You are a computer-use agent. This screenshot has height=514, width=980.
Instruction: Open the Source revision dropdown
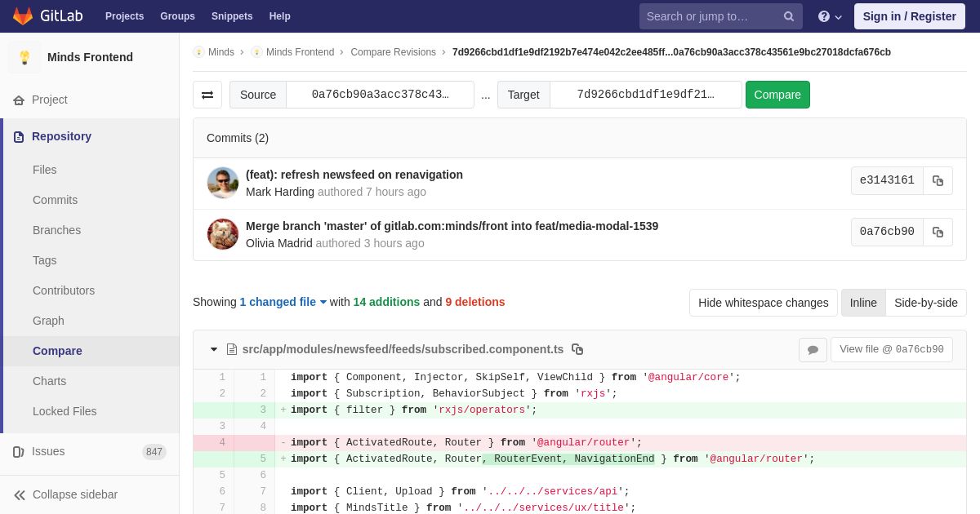[x=380, y=95]
